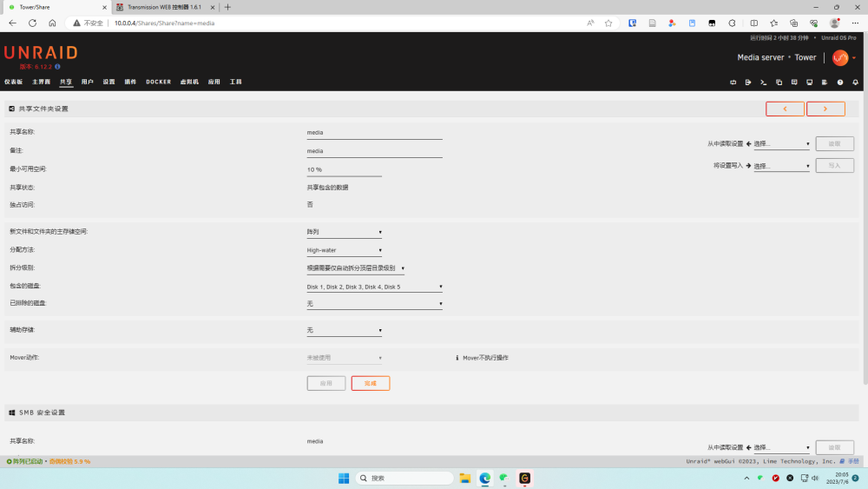This screenshot has height=489, width=868.
Task: Open the secondary storage 辅助存储 dropdown
Action: tap(345, 330)
